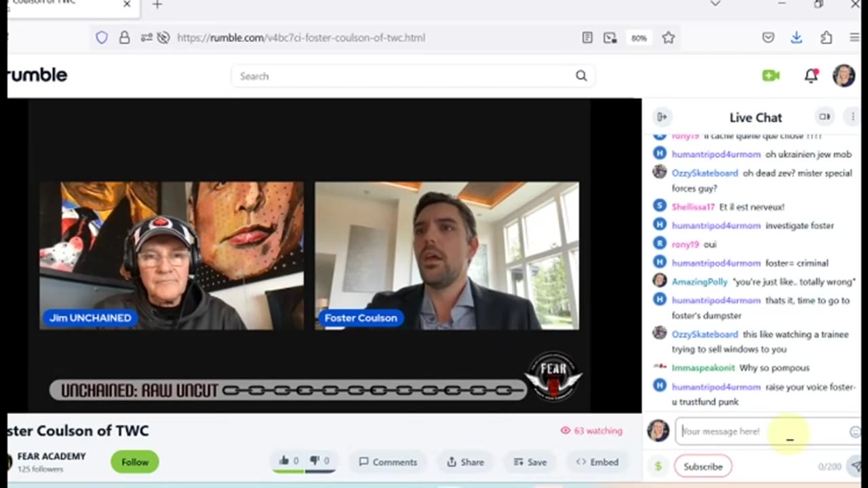Viewport: 868px width, 488px height.
Task: Click the 'Live Chat' heading
Action: click(x=755, y=117)
